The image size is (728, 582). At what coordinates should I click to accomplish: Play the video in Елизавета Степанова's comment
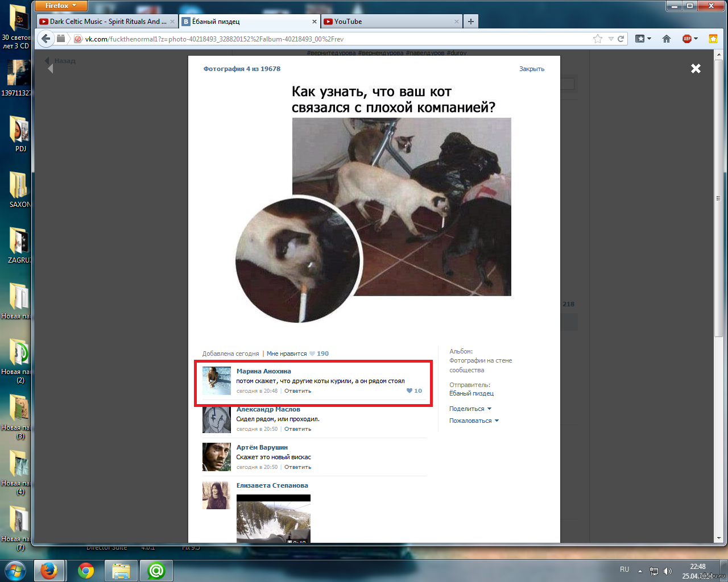274,518
